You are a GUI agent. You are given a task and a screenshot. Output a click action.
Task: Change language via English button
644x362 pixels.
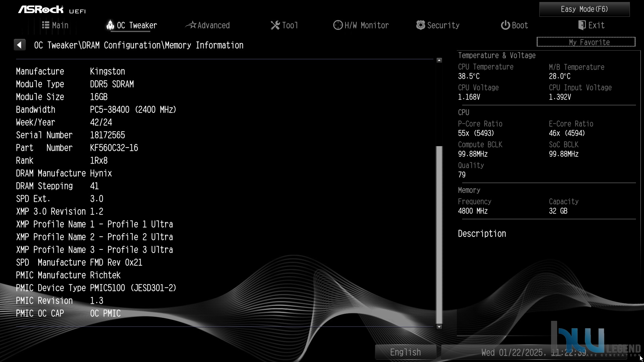point(406,352)
